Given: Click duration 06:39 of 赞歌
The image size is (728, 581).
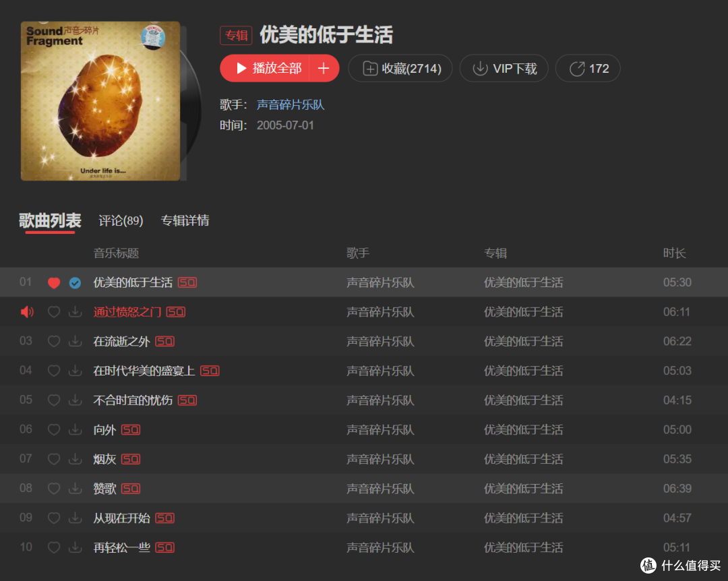Looking at the screenshot, I should (x=677, y=489).
